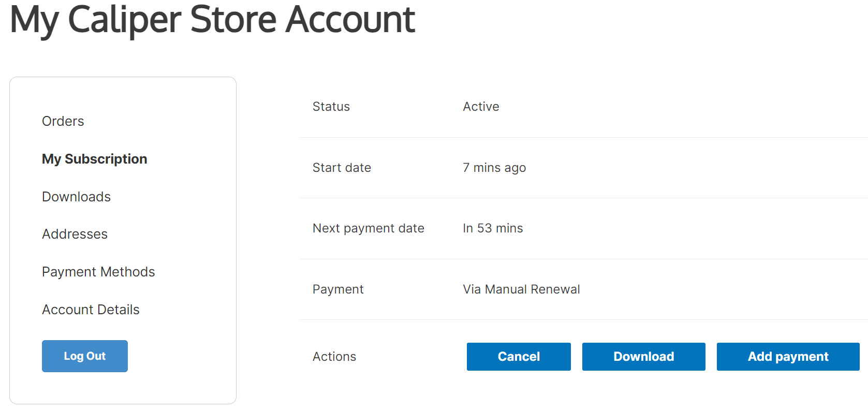Click the Payment row label
This screenshot has height=410, width=868.
[x=338, y=289]
